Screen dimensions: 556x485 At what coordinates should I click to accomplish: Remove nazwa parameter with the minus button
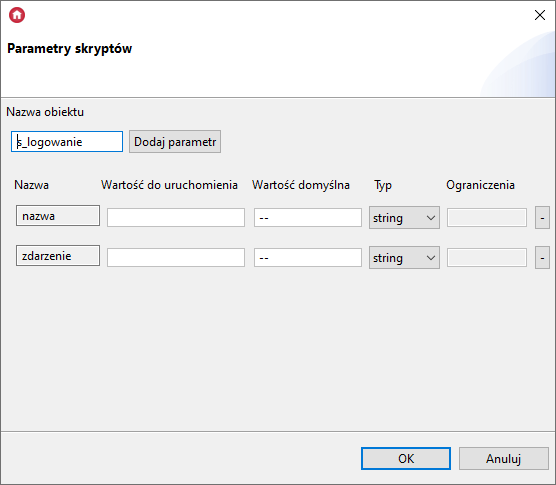point(542,217)
